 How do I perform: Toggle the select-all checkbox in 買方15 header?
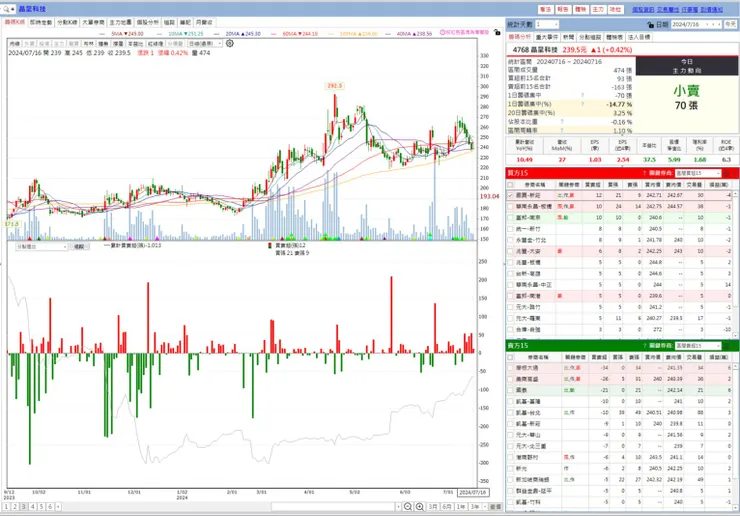click(x=510, y=185)
